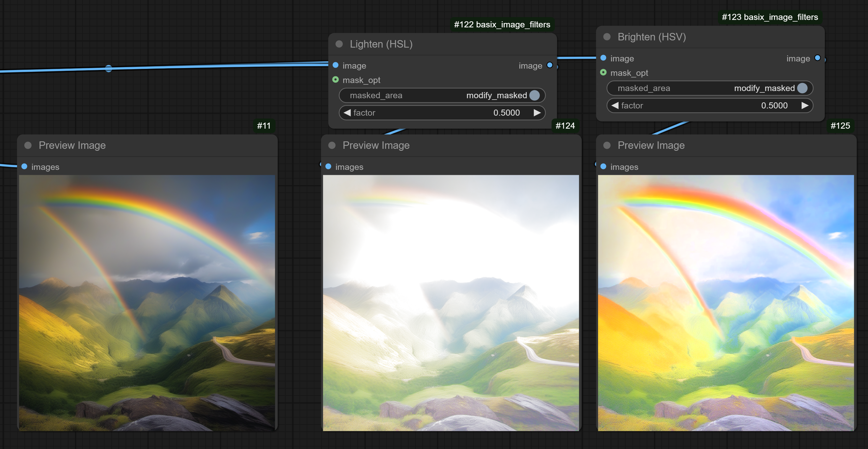Click the reroute dot on the blue wire
This screenshot has height=449, width=868.
(x=108, y=68)
